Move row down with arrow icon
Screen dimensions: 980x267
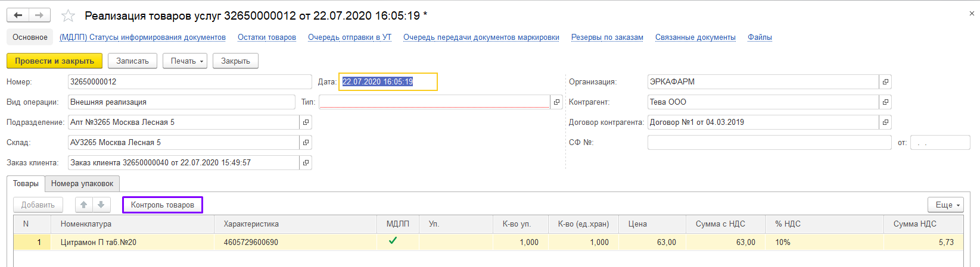(x=101, y=205)
